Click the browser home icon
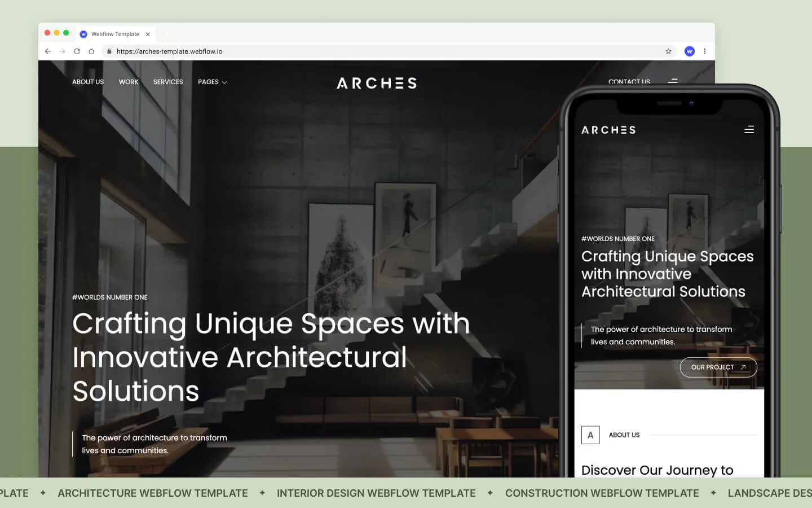 click(x=91, y=51)
